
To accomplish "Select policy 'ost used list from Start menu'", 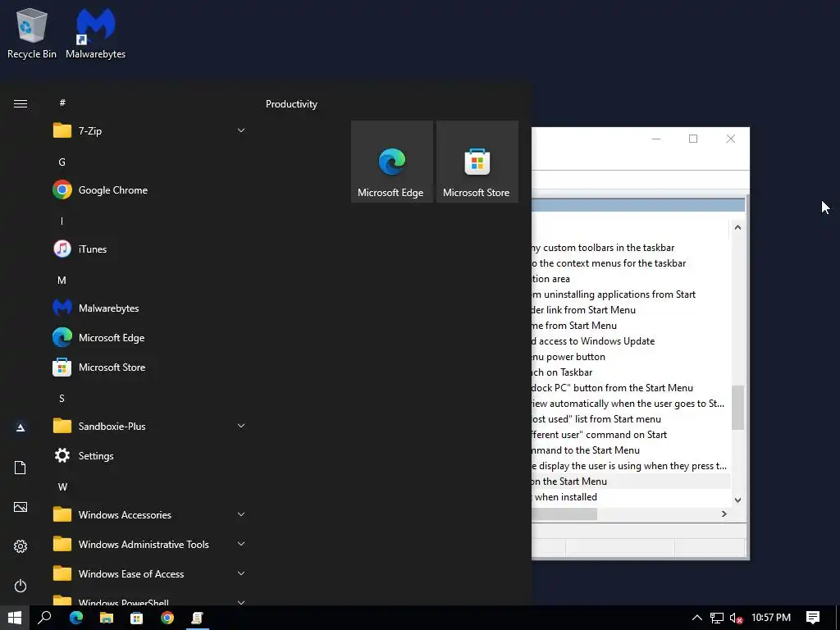I will click(630, 419).
